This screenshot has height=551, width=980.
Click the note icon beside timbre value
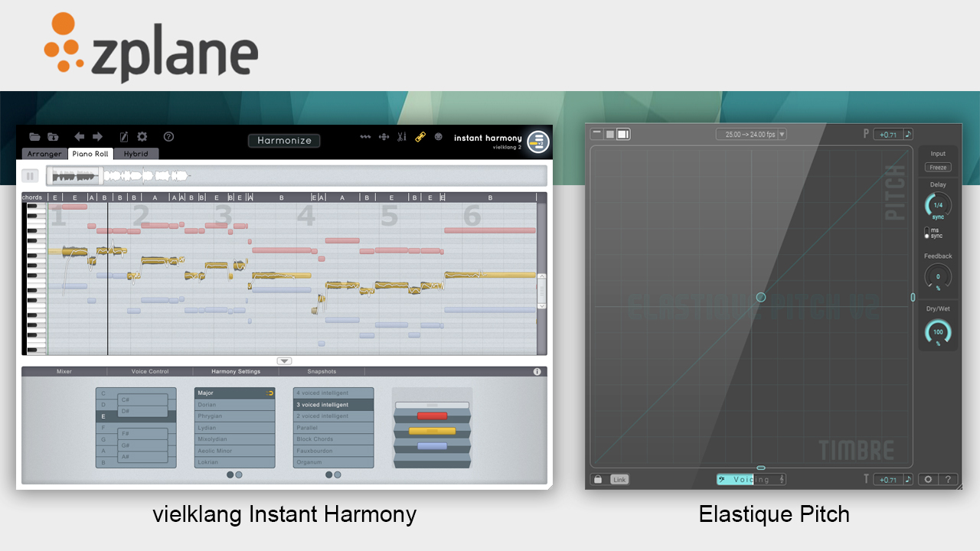click(x=908, y=480)
